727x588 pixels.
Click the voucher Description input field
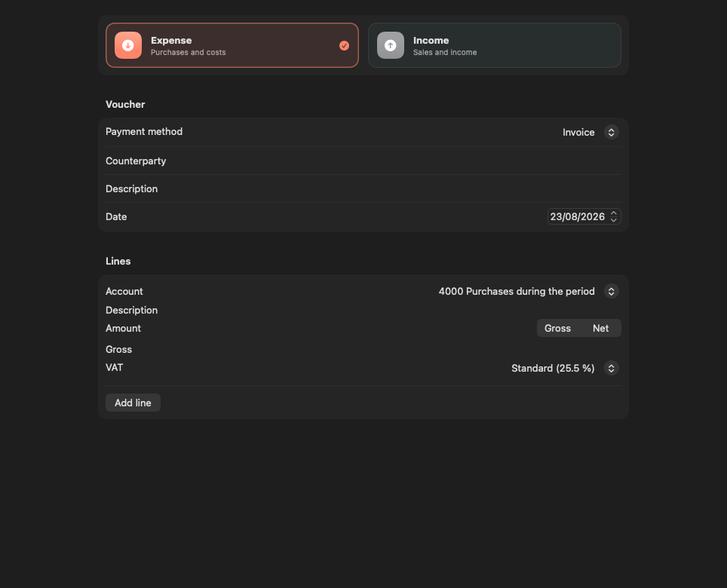click(x=363, y=188)
